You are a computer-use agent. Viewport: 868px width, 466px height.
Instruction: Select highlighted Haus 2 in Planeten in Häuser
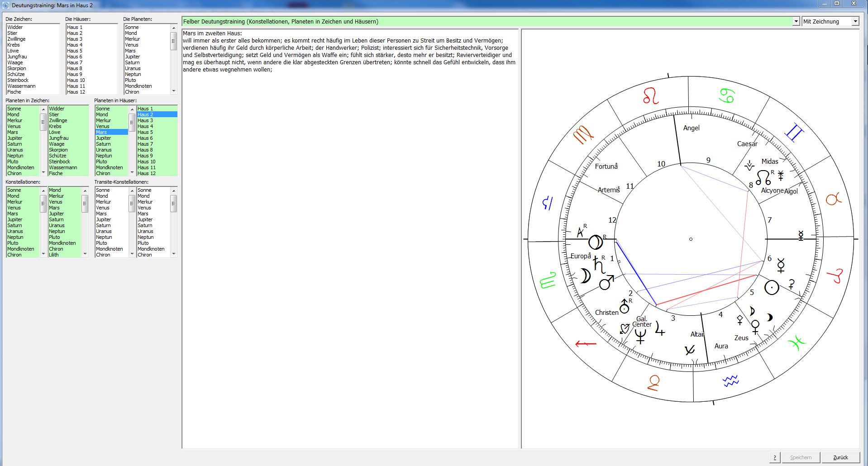tap(157, 114)
